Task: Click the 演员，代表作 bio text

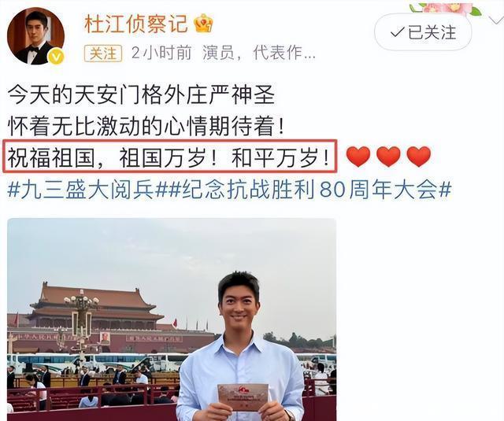Action: coord(259,54)
